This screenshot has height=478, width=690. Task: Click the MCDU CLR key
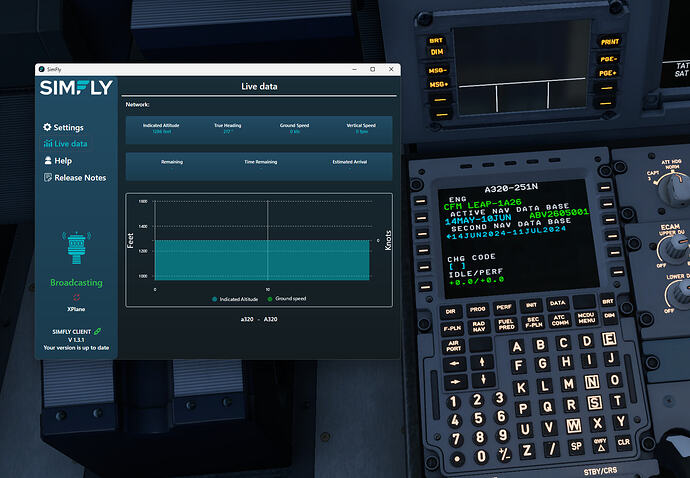624,442
